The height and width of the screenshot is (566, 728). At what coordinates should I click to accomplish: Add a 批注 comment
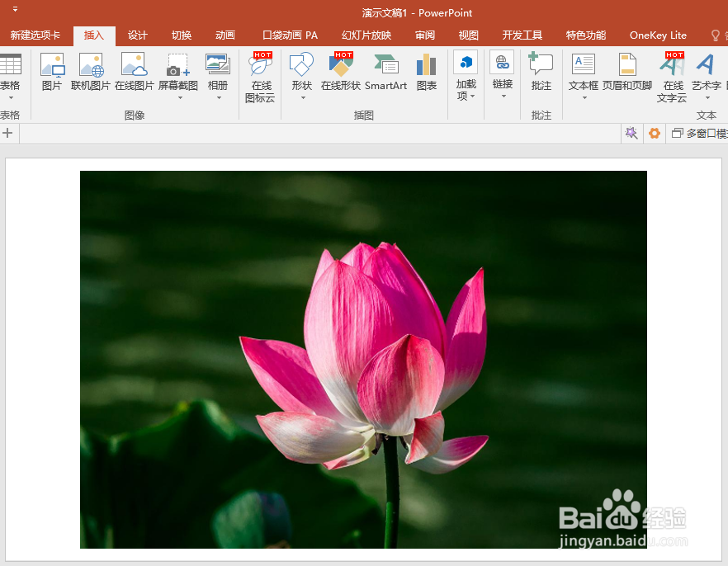(x=541, y=63)
